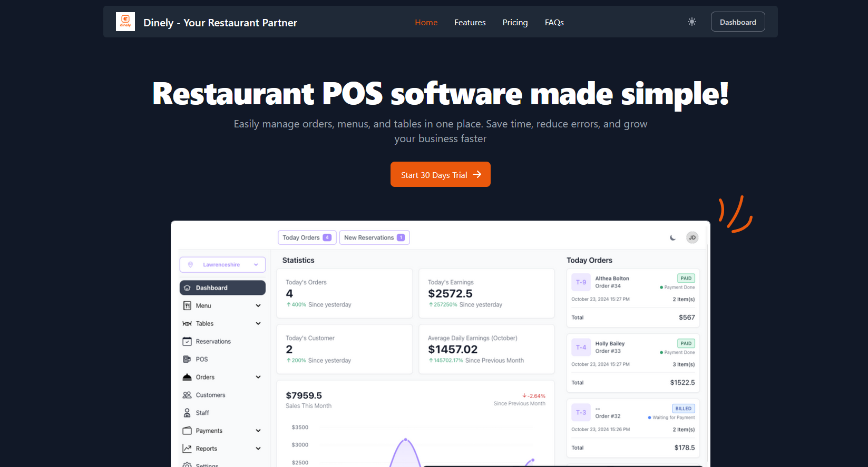The height and width of the screenshot is (467, 868).
Task: Click the JD user avatar
Action: pyautogui.click(x=692, y=237)
